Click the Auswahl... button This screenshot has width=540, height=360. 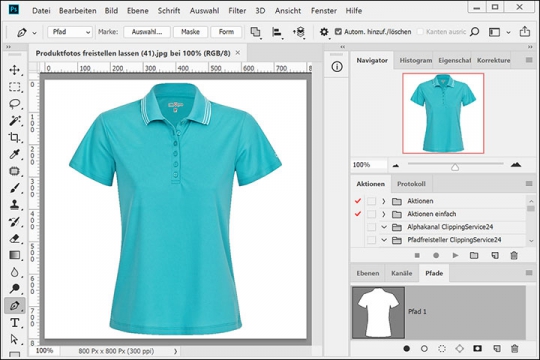click(x=147, y=32)
